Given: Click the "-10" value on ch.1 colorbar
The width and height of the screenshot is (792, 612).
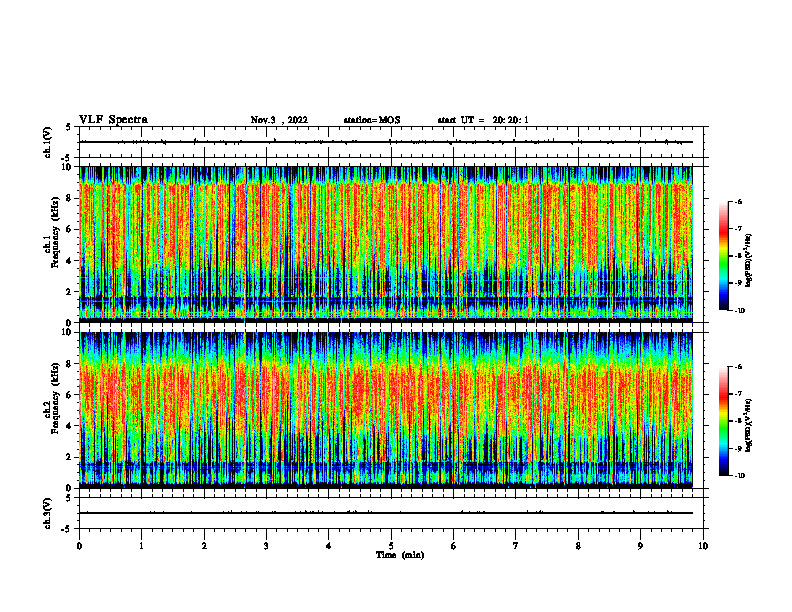Looking at the screenshot, I should tap(739, 311).
